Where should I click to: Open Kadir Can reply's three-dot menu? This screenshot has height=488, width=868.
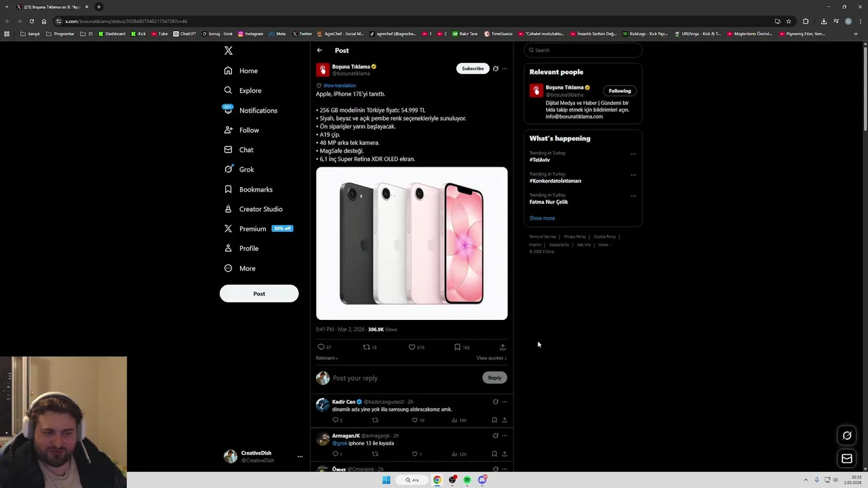[x=505, y=402]
